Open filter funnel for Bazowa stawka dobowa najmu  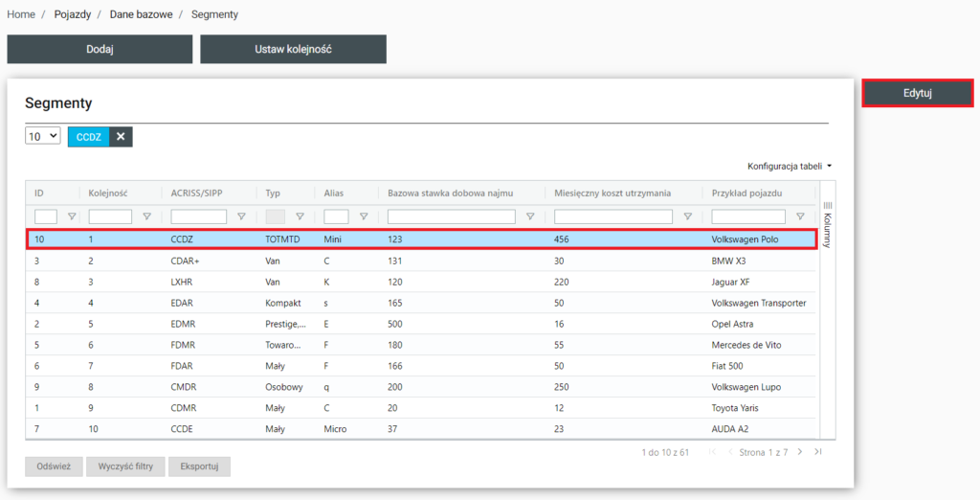529,216
